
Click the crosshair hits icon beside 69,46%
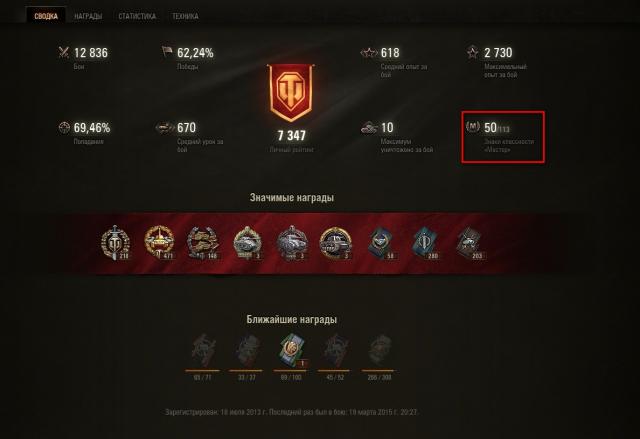[x=64, y=128]
